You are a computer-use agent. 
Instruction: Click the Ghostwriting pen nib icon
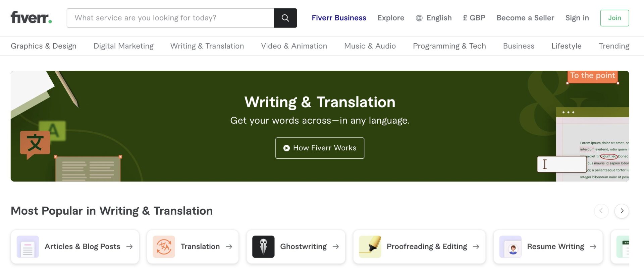click(x=263, y=247)
